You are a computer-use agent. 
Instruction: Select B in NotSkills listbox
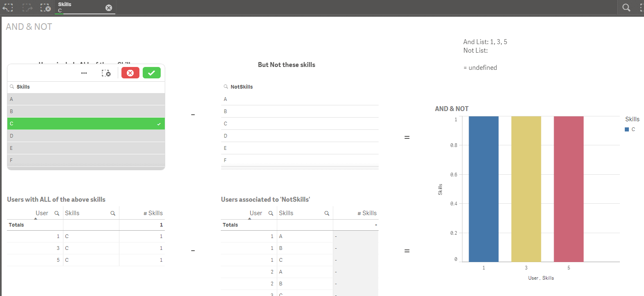(x=300, y=111)
